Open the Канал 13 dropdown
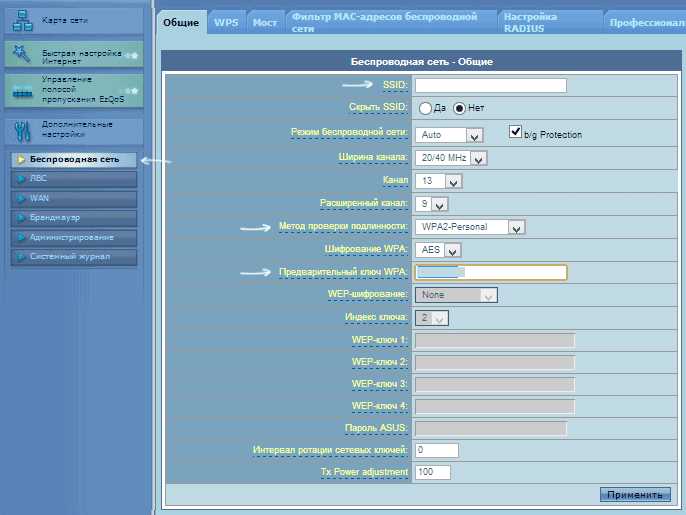 [x=439, y=181]
